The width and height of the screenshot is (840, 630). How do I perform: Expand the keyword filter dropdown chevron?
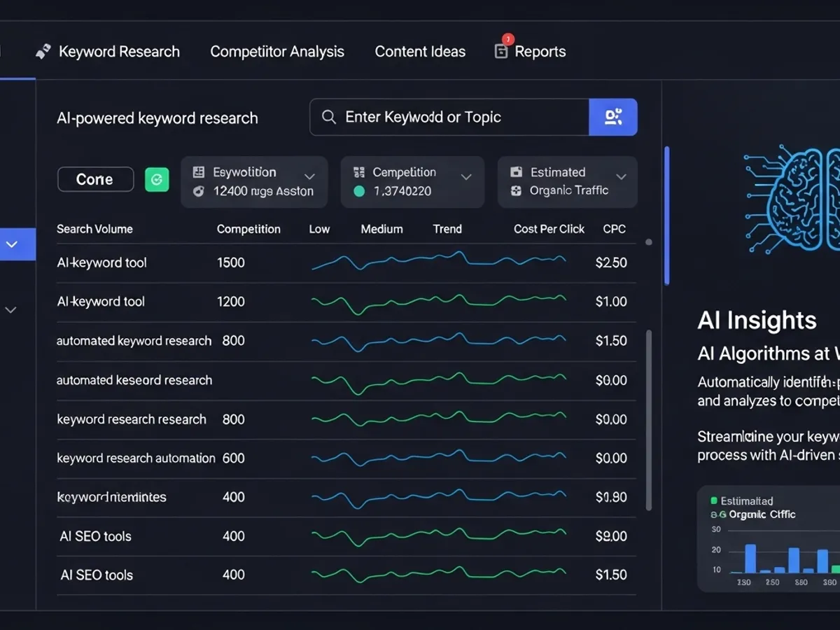click(x=309, y=176)
